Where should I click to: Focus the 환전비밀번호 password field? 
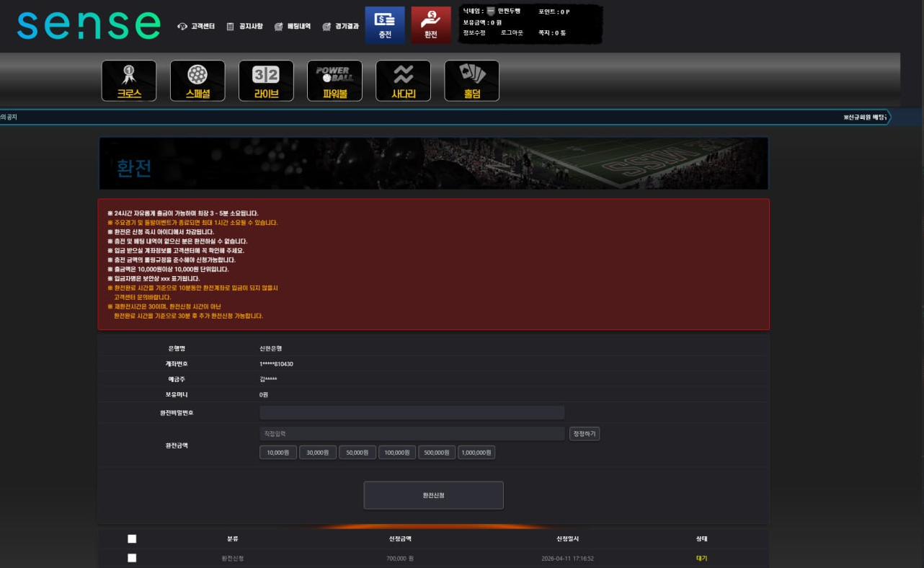(x=412, y=413)
